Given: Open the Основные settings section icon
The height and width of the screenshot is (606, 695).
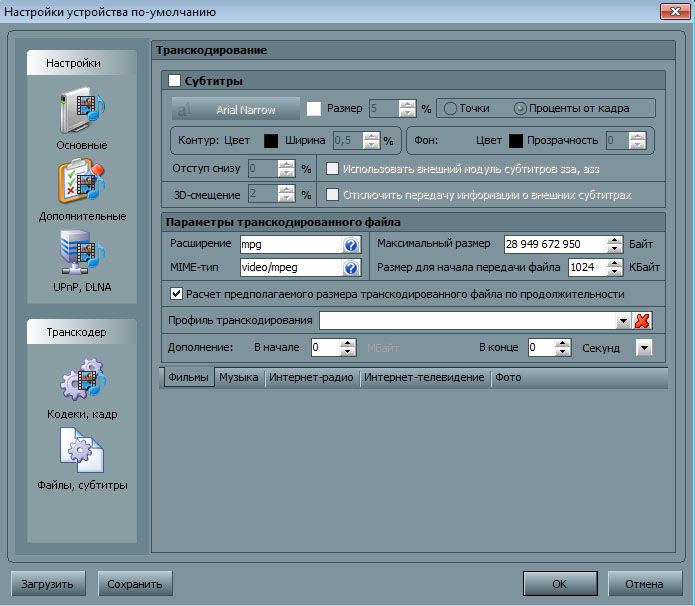Looking at the screenshot, I should click(81, 110).
